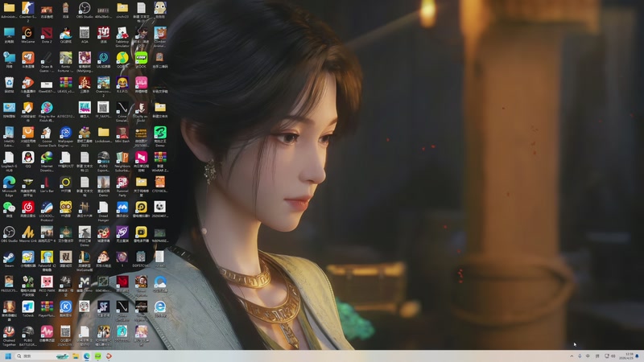
Task: Open the Windows Start menu
Action: [x=8, y=356]
